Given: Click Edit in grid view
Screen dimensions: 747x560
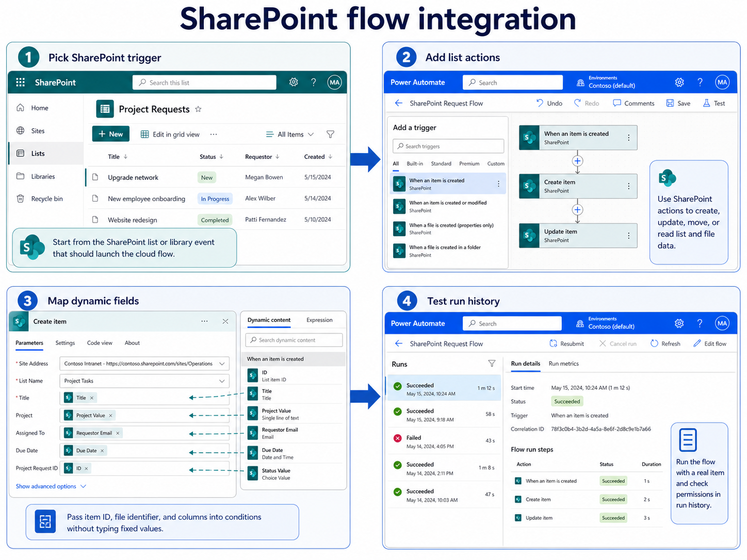Looking at the screenshot, I should tap(170, 134).
